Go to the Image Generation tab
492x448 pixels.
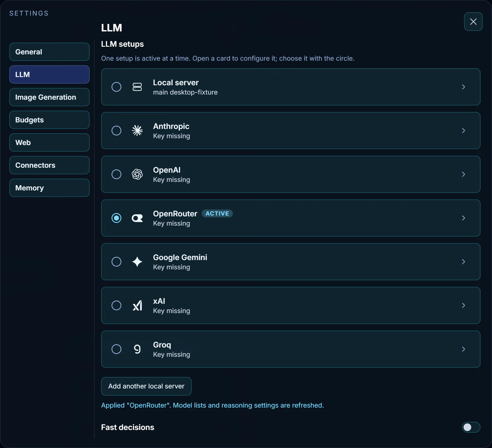49,97
